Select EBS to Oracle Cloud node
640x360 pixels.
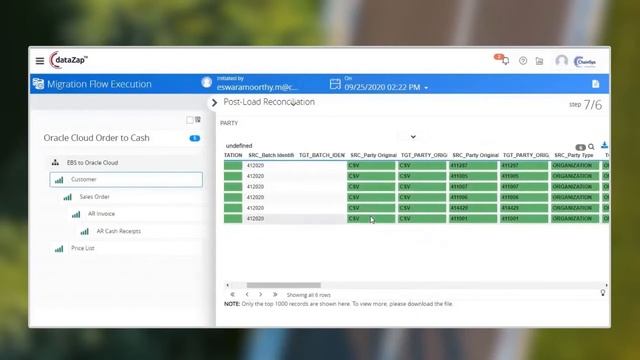(x=92, y=162)
